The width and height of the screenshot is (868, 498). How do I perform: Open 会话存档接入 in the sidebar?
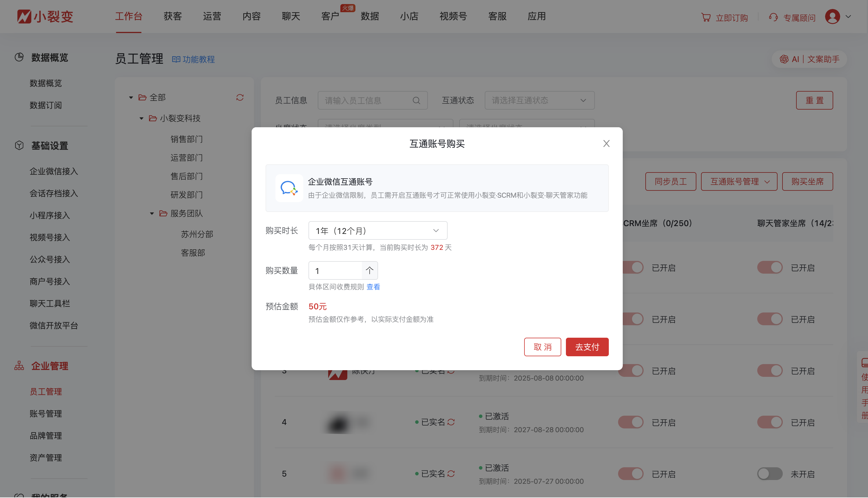tap(54, 193)
